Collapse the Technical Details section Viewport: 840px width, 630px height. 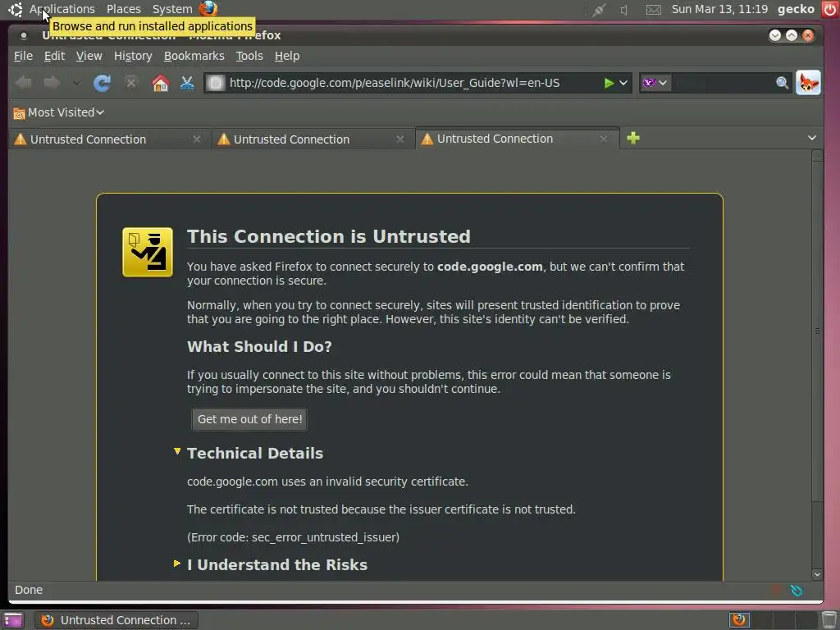point(177,452)
